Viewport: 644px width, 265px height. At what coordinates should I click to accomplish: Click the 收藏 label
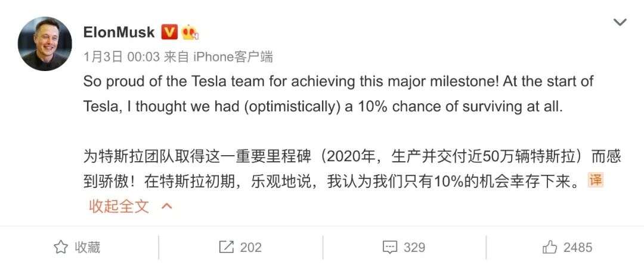point(87,247)
